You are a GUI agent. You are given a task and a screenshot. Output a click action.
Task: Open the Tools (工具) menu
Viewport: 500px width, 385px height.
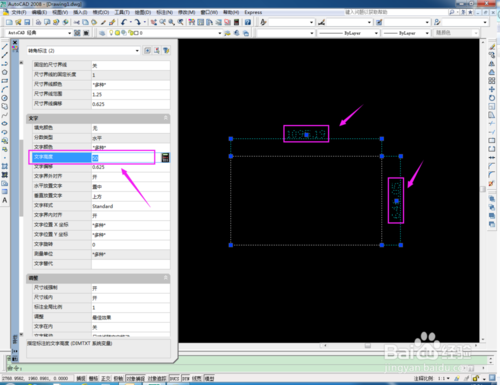[122, 12]
